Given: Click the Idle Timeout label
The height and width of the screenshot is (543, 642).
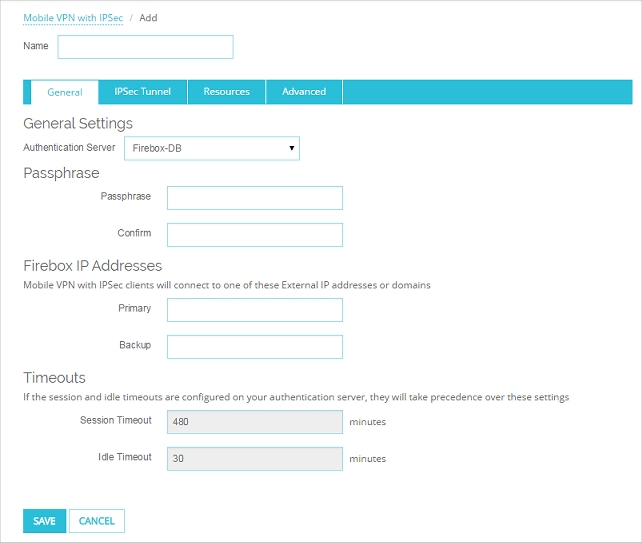Looking at the screenshot, I should [124, 458].
